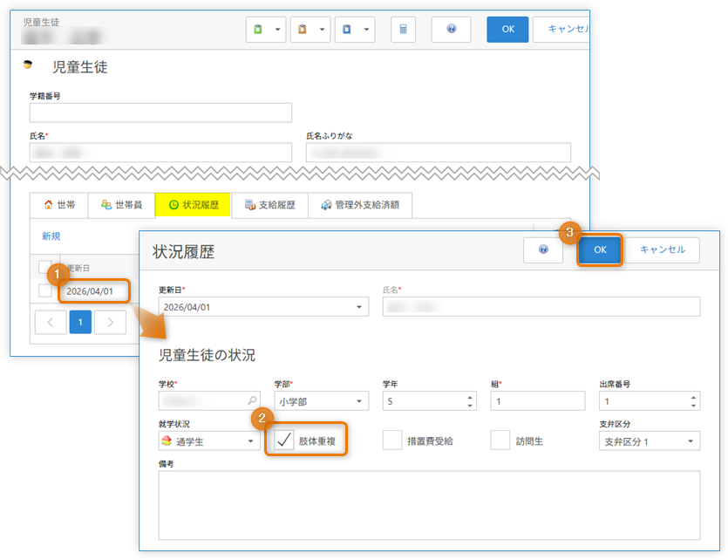
Task: Click the 氏名 field in 児童生徒 window
Action: [x=160, y=153]
